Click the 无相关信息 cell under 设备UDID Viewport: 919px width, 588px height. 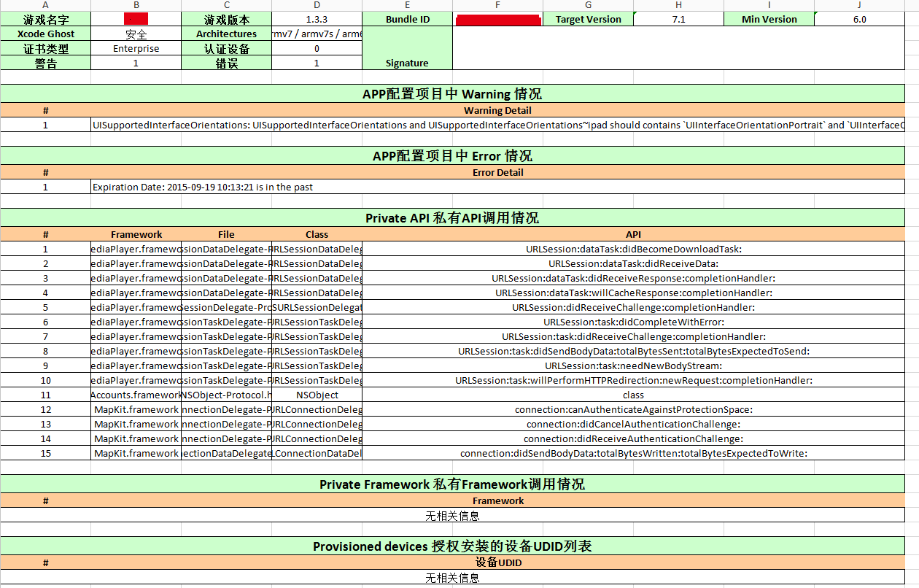(x=452, y=578)
